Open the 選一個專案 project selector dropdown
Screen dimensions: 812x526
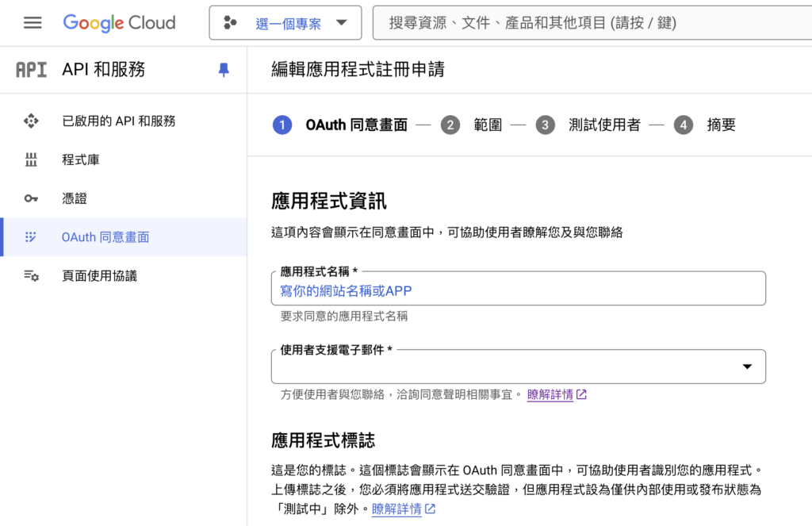tap(285, 23)
